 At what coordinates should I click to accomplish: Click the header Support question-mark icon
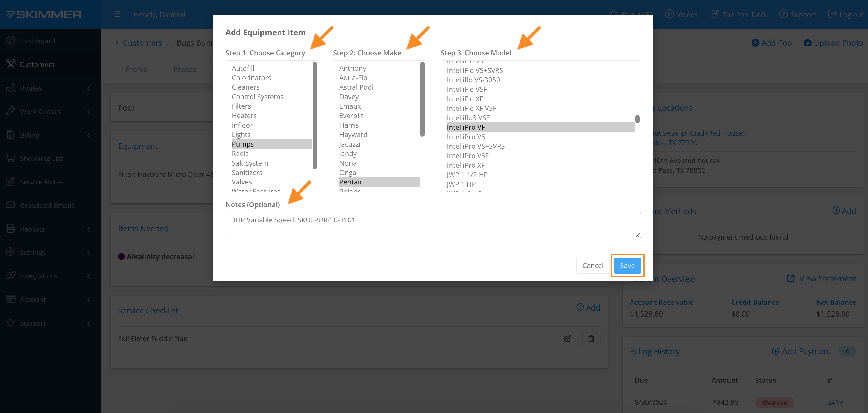pos(783,14)
